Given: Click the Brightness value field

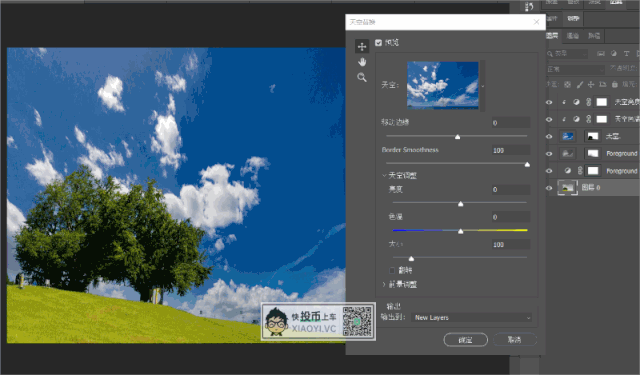Looking at the screenshot, I should (x=511, y=189).
